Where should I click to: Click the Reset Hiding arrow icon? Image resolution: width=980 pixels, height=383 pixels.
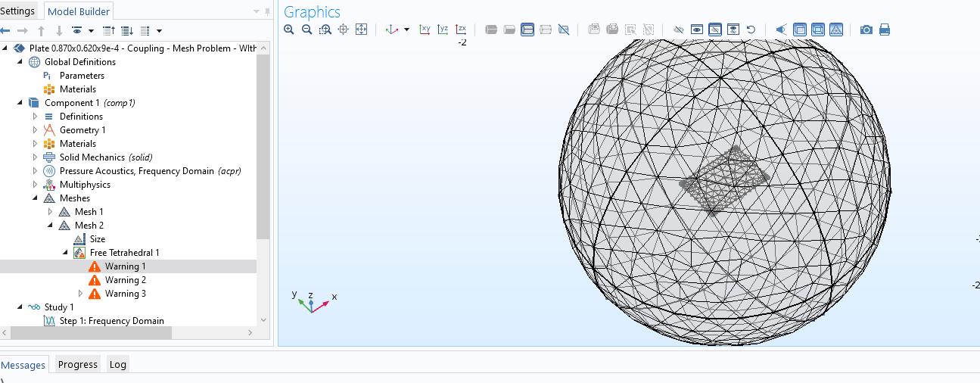(x=751, y=30)
